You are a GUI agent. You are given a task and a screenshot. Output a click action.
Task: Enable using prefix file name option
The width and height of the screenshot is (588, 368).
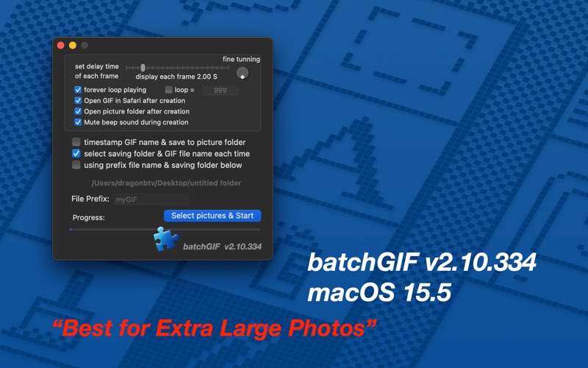76,165
